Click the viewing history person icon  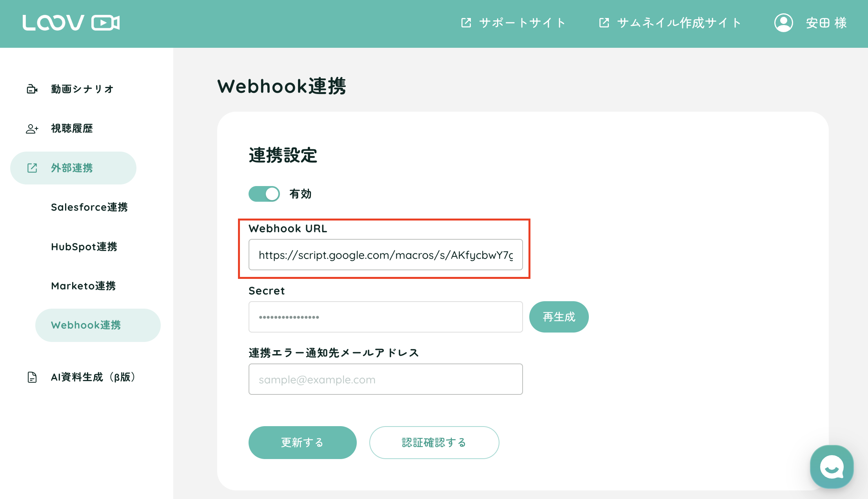(32, 128)
